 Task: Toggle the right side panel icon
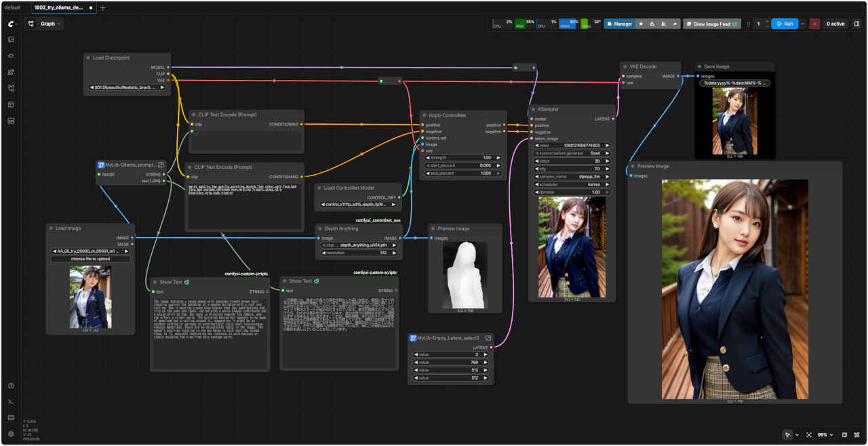pyautogui.click(x=856, y=24)
